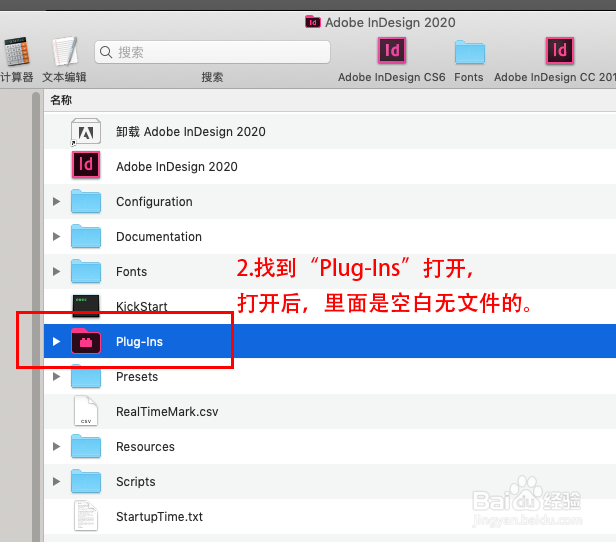
Task: Select 'Fonts' folder name in list
Action: pyautogui.click(x=131, y=271)
